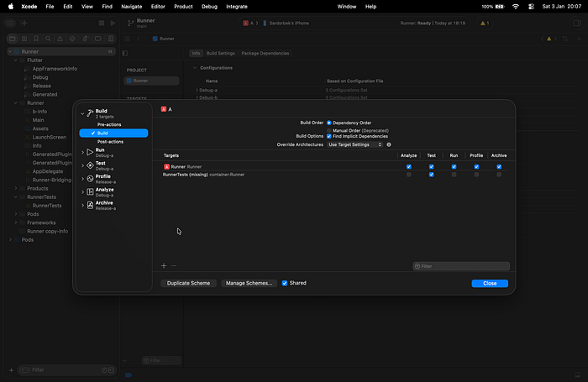Collapse the Flutter group in navigator
The width and height of the screenshot is (588, 382).
[x=16, y=60]
